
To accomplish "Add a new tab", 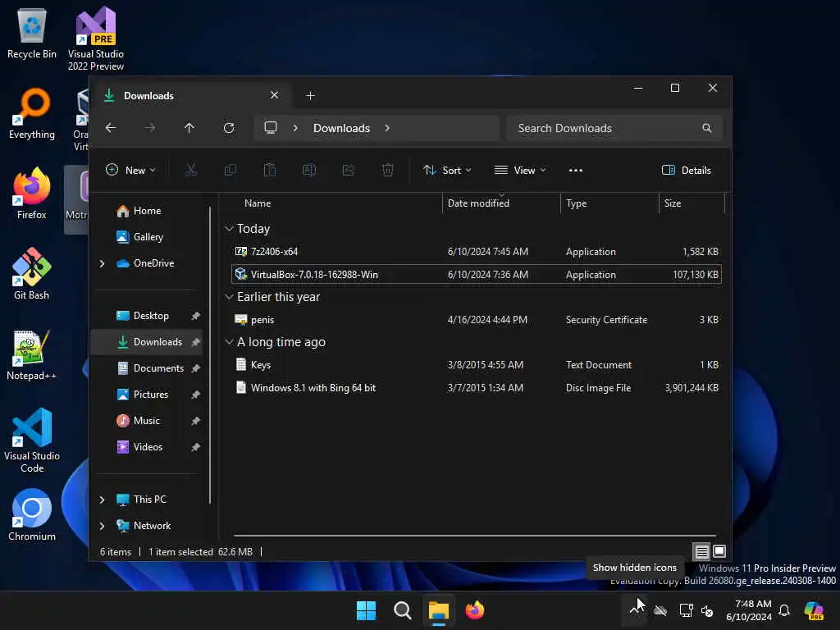I will pos(310,95).
